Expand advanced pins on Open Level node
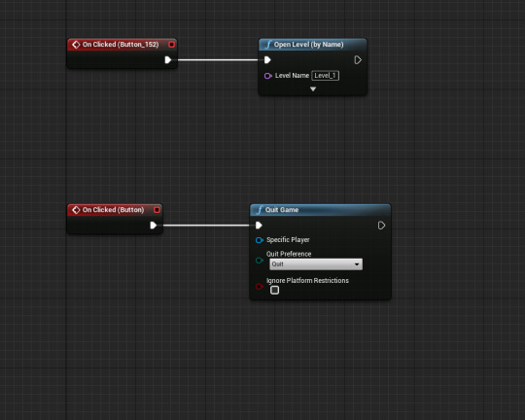The height and width of the screenshot is (420, 525). 313,89
